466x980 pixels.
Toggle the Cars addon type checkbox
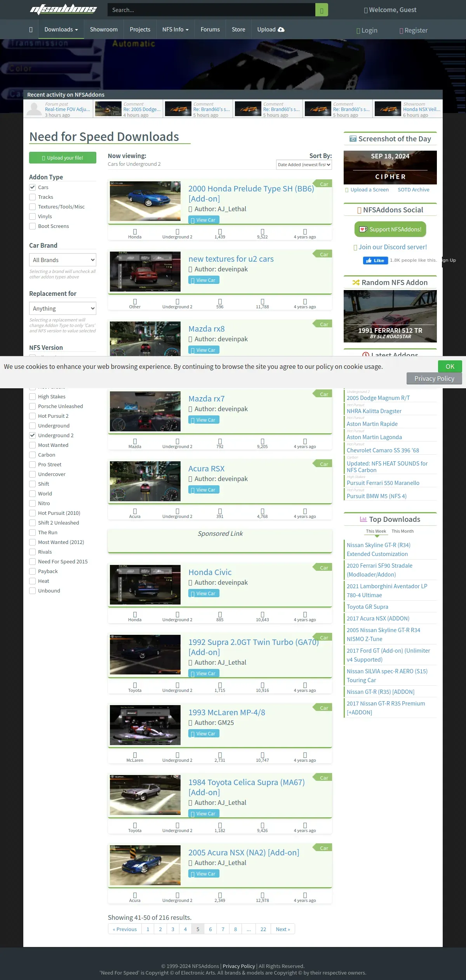click(x=33, y=187)
